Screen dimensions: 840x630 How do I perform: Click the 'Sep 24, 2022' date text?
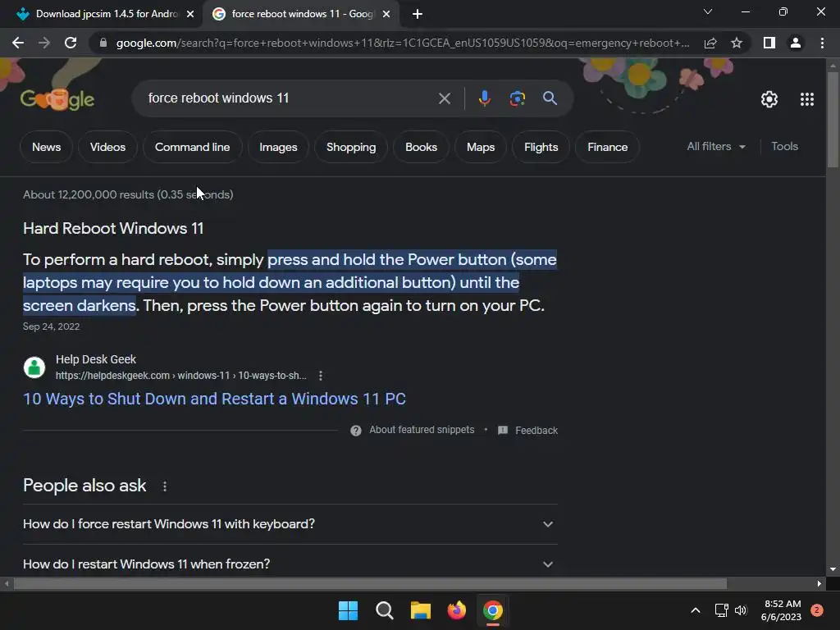[x=51, y=326]
